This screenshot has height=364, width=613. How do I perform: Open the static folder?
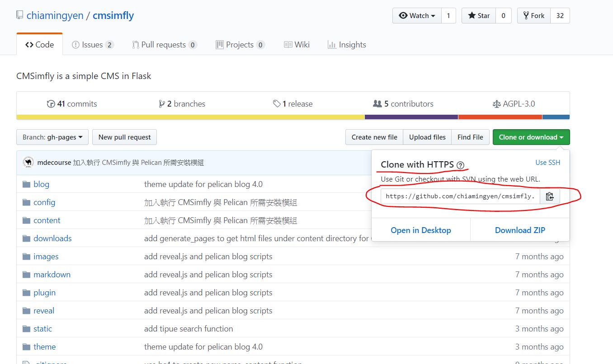[x=42, y=329]
